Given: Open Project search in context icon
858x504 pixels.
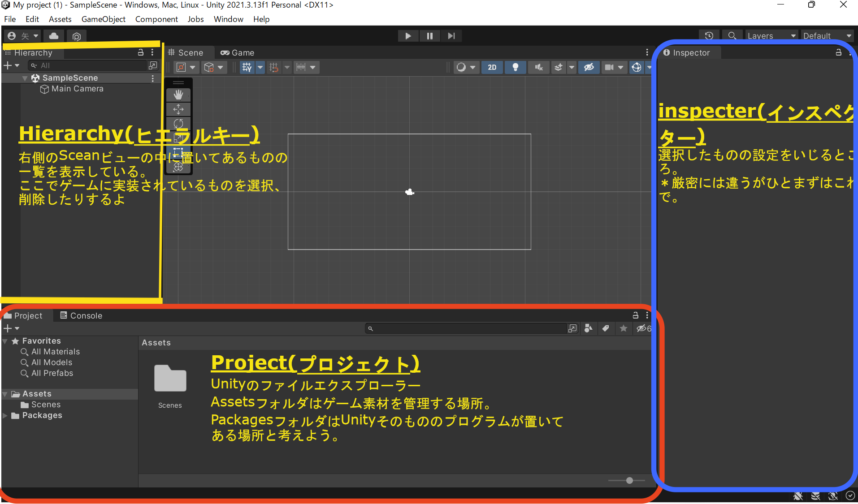Looking at the screenshot, I should [x=572, y=328].
